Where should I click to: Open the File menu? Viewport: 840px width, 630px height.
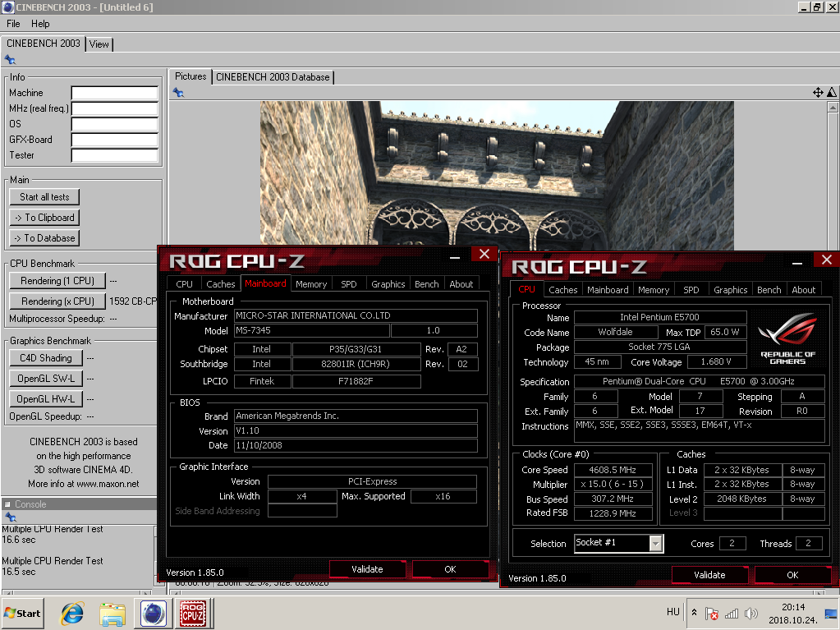13,24
